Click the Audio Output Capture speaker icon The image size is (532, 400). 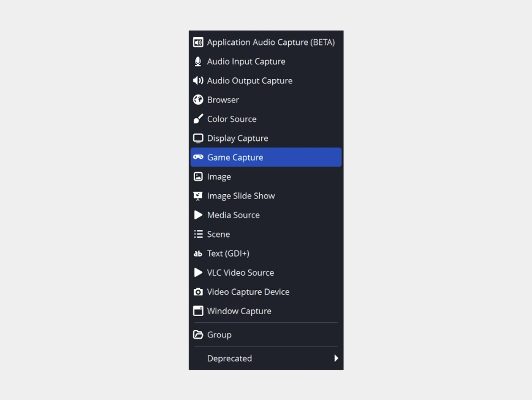pyautogui.click(x=198, y=81)
